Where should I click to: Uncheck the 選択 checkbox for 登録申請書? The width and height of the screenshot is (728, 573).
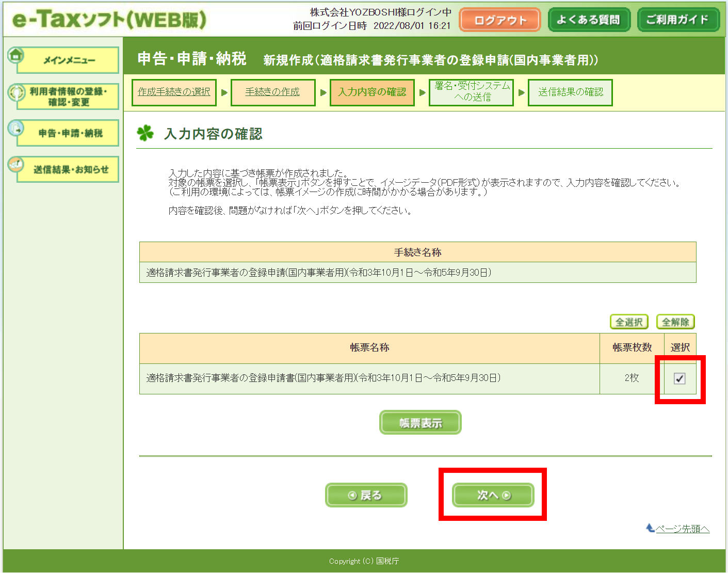680,378
